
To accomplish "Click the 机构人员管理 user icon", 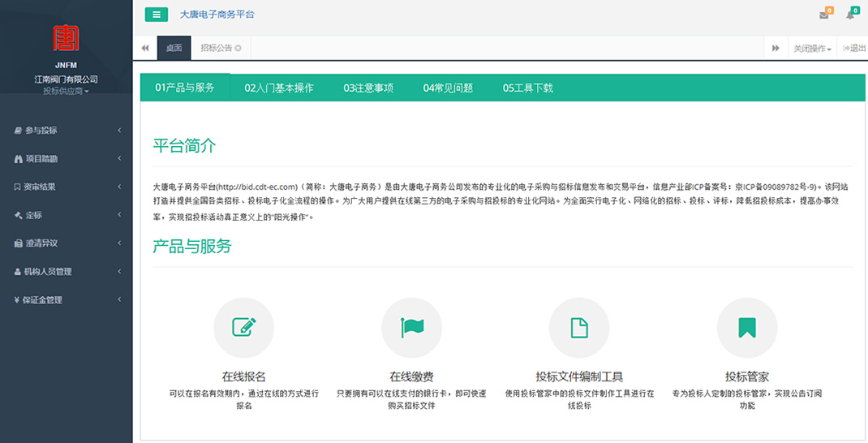I will [x=18, y=272].
